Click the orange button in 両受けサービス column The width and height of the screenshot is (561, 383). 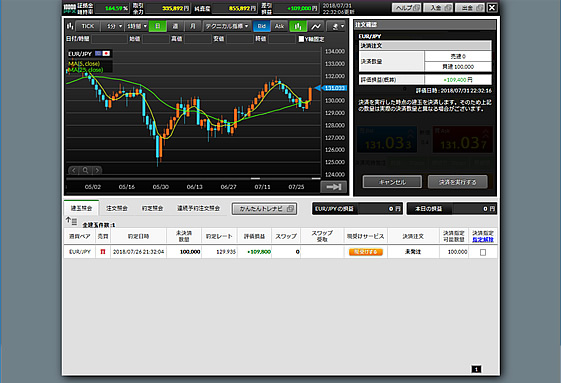[366, 252]
